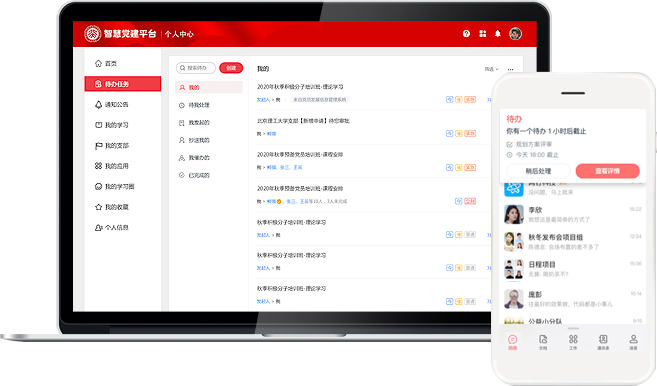Click the user avatar in the header
Image resolution: width=657 pixels, height=386 pixels.
coord(515,34)
